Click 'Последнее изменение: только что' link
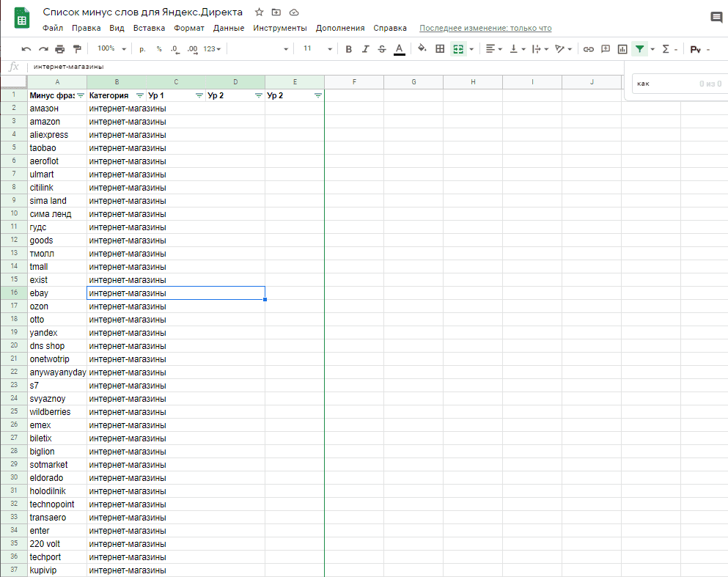728x577 pixels. pos(485,28)
